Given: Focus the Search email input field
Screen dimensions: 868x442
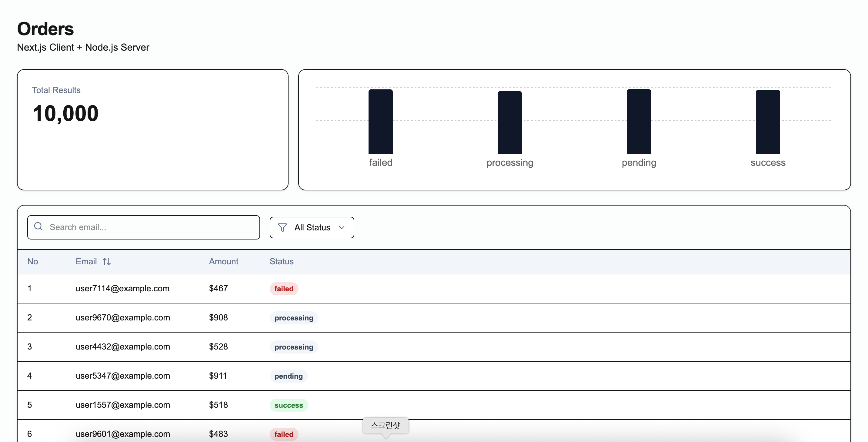Looking at the screenshot, I should click(x=152, y=227).
